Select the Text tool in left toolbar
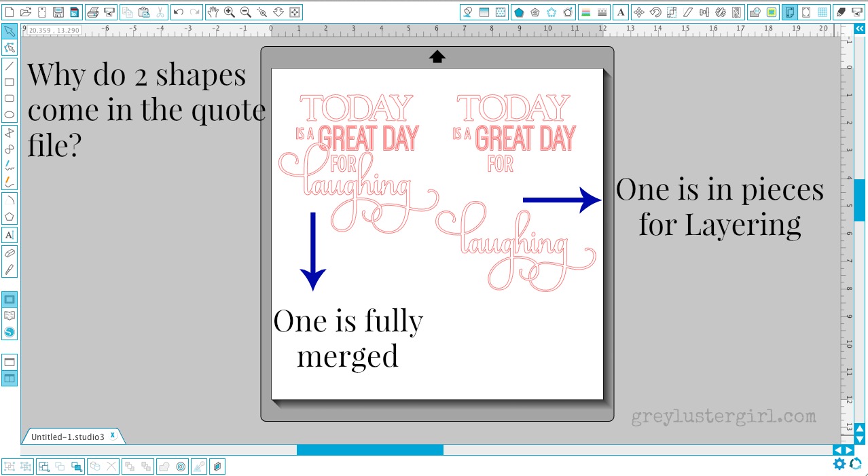This screenshot has width=868, height=476. tap(10, 235)
